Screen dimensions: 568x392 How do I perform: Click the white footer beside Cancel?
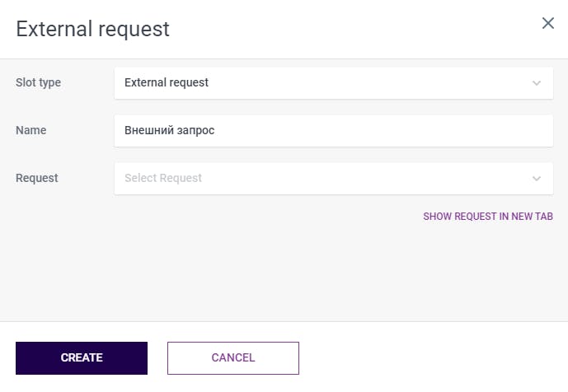point(429,358)
